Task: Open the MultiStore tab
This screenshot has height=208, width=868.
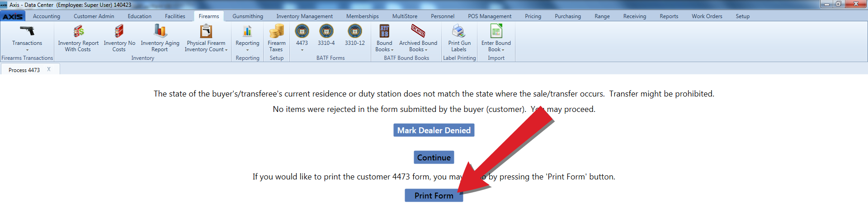Action: pyautogui.click(x=405, y=16)
